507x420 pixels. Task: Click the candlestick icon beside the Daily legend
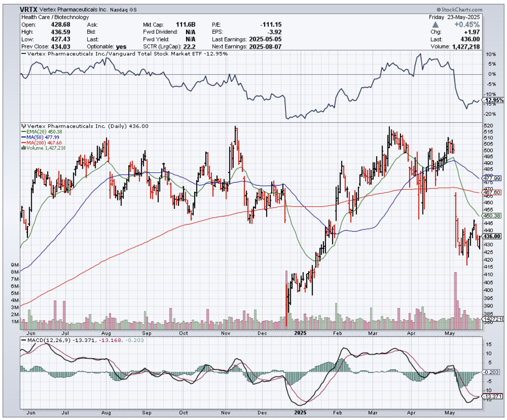point(23,126)
